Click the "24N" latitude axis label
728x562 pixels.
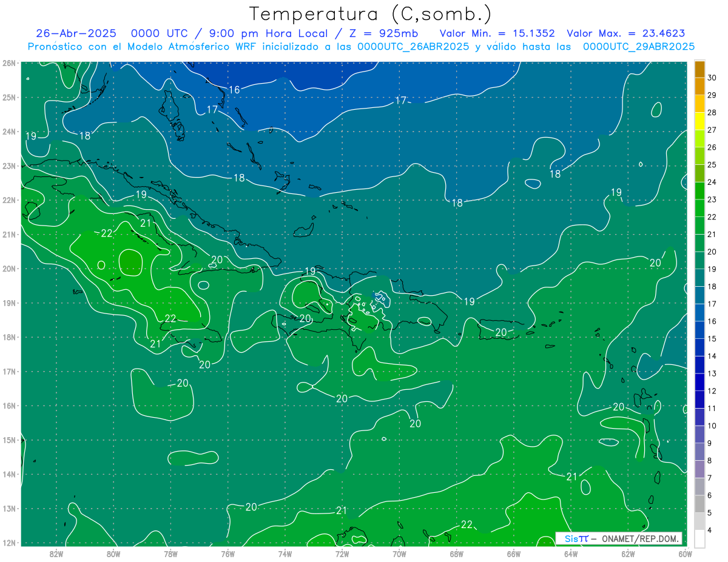point(8,132)
